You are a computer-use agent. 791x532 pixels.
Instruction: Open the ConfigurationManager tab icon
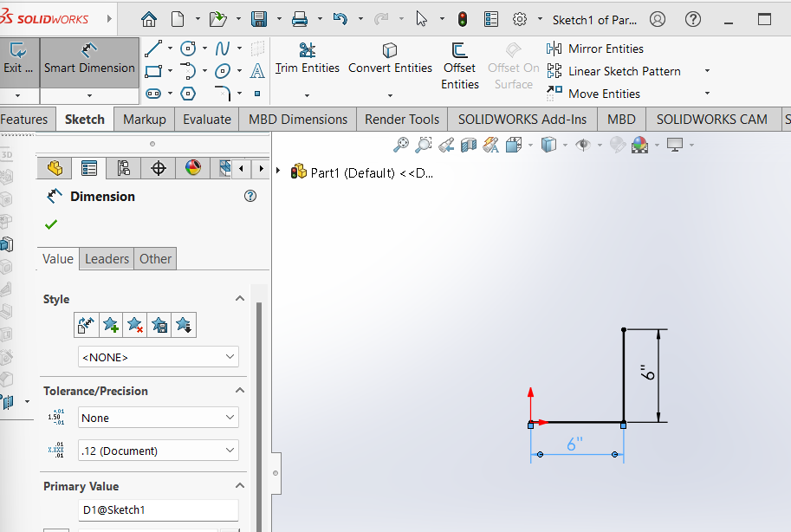click(x=124, y=168)
